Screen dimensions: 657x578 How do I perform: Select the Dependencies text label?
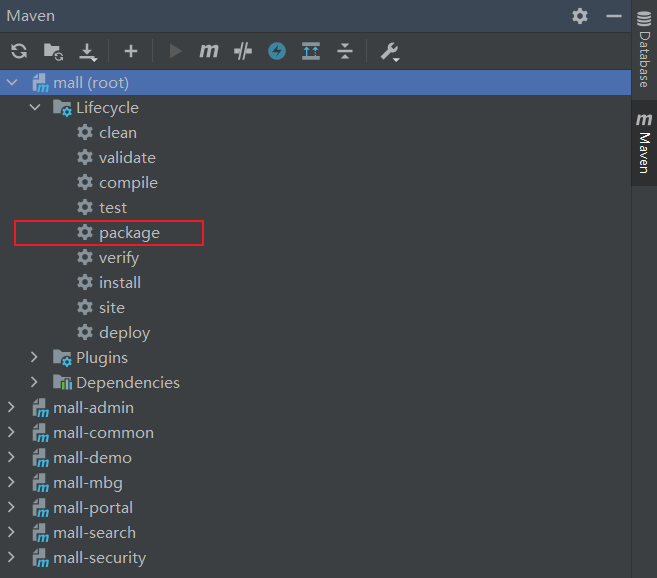pyautogui.click(x=128, y=383)
